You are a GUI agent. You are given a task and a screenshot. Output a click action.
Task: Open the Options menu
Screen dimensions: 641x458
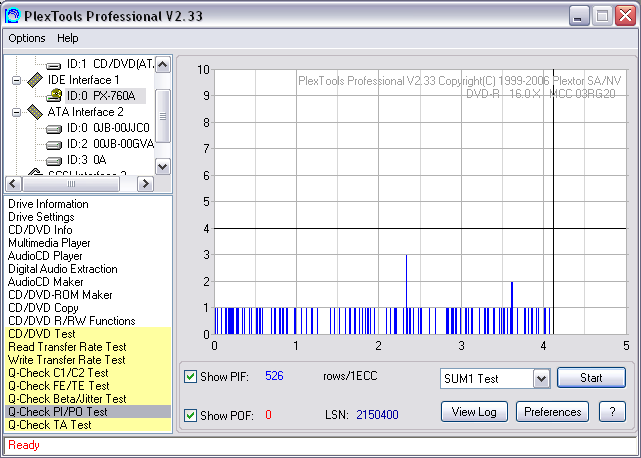click(x=27, y=38)
